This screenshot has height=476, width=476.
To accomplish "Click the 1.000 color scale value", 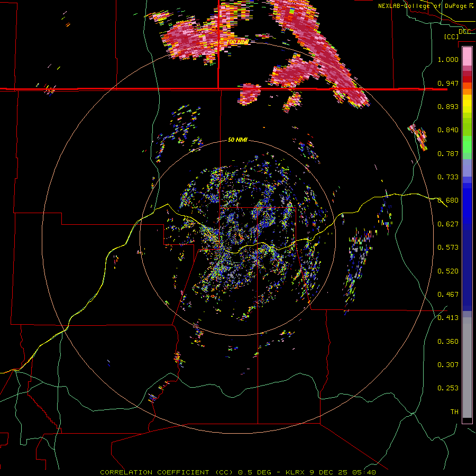I will (x=448, y=59).
